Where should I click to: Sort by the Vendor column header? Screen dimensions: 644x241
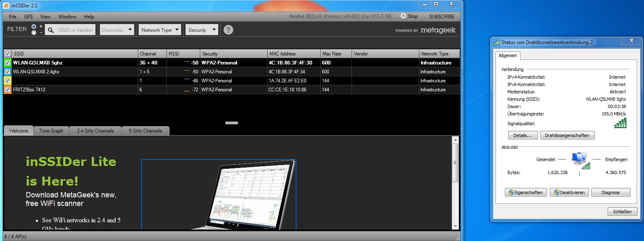point(385,53)
